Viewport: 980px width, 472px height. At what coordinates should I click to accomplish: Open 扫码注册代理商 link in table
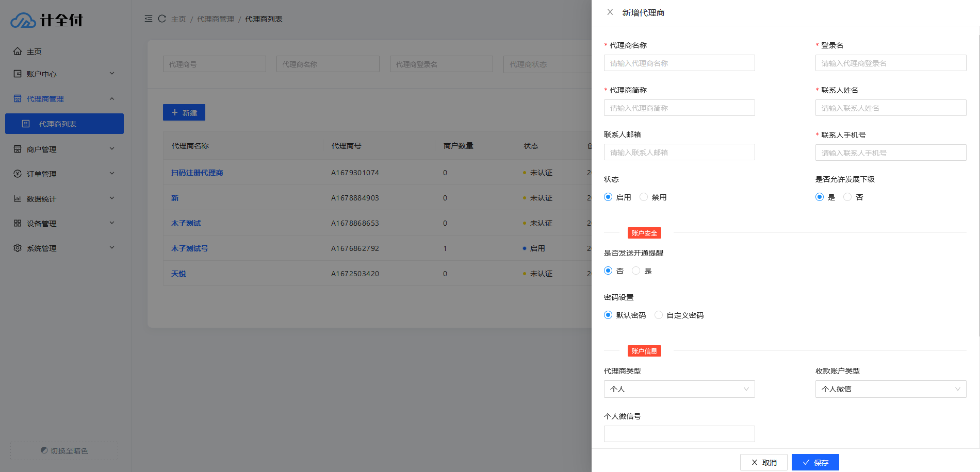pos(197,173)
